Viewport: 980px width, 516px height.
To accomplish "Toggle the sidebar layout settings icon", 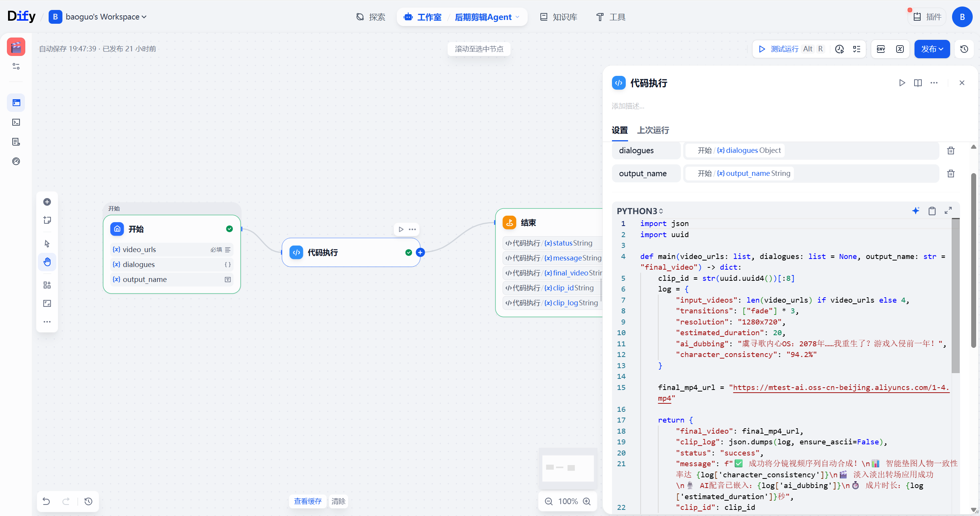I will 16,66.
